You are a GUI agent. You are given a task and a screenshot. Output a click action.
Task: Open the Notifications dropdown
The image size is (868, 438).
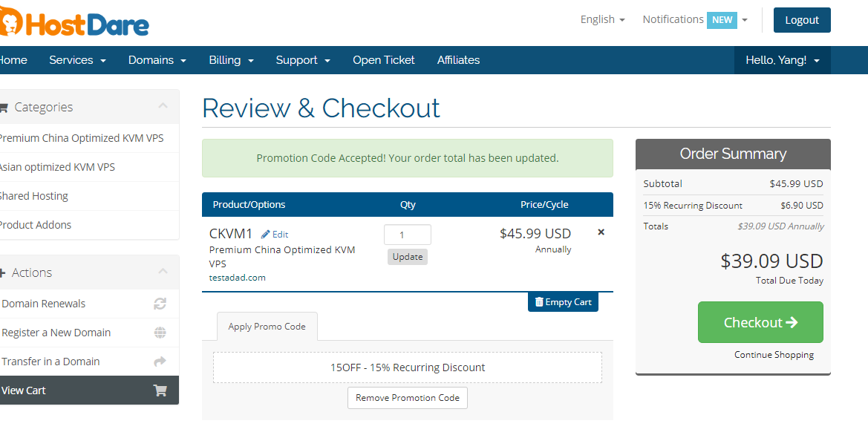click(694, 20)
